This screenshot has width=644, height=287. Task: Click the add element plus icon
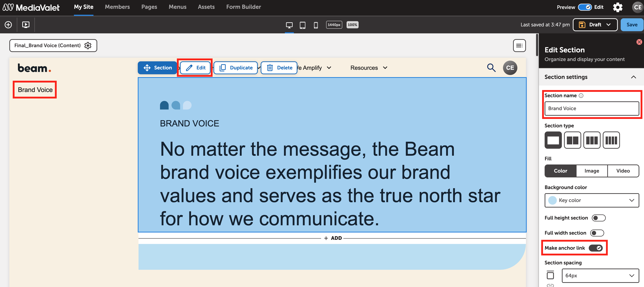pyautogui.click(x=8, y=25)
